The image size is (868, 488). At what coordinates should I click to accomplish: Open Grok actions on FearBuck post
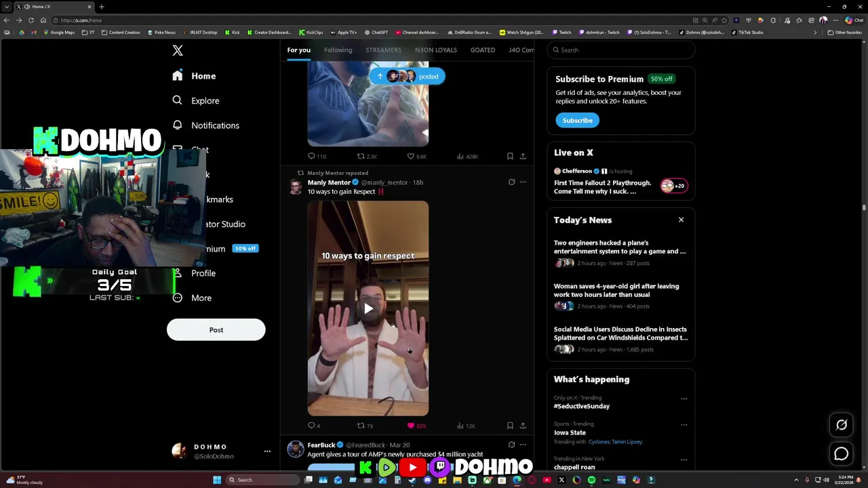click(x=511, y=445)
